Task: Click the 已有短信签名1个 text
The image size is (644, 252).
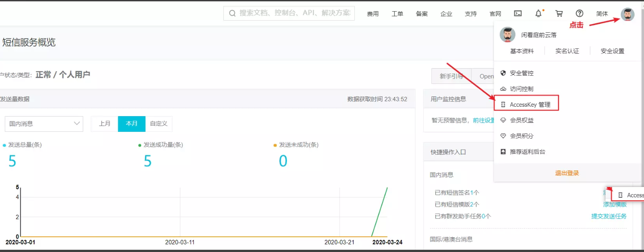Action: pos(457,193)
